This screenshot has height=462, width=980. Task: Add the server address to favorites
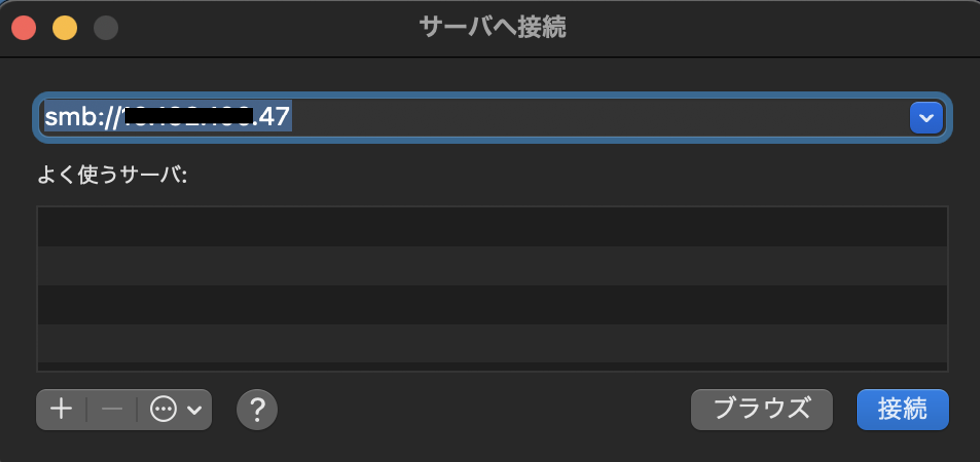[61, 409]
